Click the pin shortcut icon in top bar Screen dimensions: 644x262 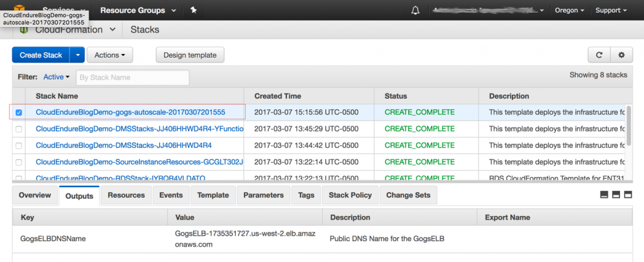[x=193, y=10]
